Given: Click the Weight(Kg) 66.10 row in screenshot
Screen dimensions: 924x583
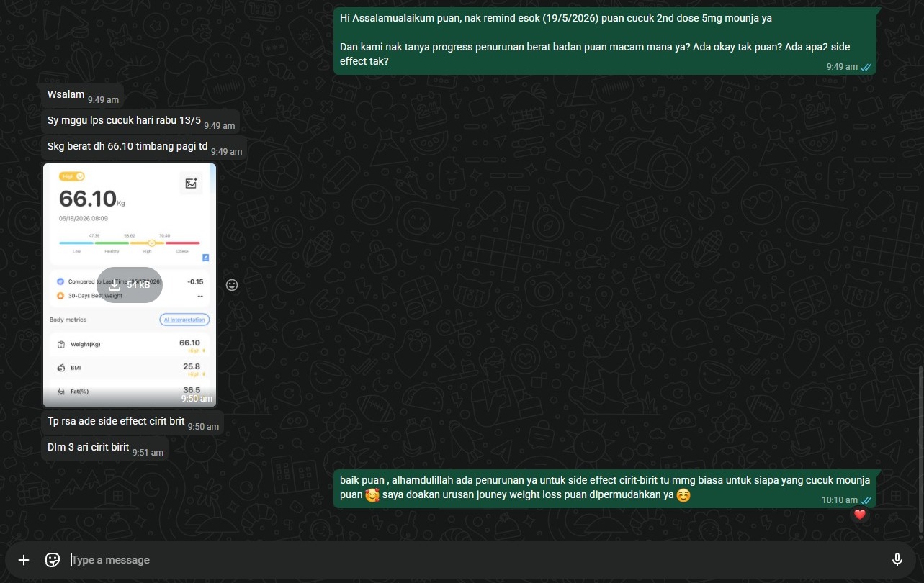Looking at the screenshot, I should tap(130, 345).
